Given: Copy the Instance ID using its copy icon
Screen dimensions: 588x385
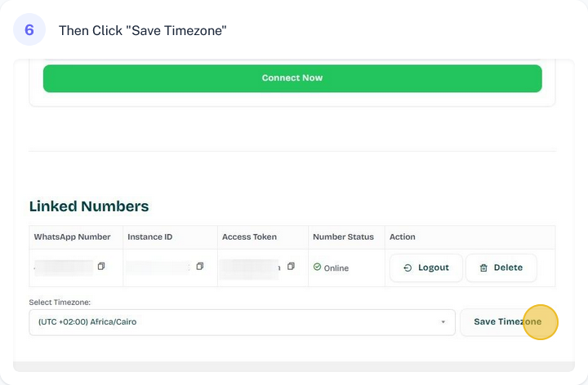Looking at the screenshot, I should [x=199, y=267].
